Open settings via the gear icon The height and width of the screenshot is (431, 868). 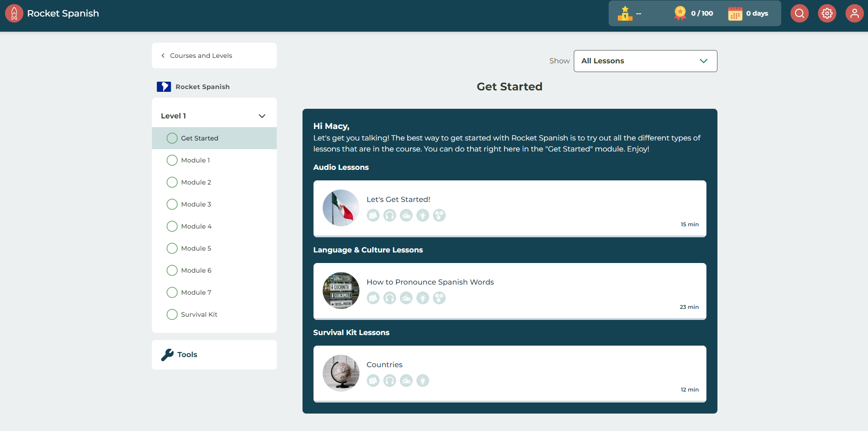click(827, 13)
